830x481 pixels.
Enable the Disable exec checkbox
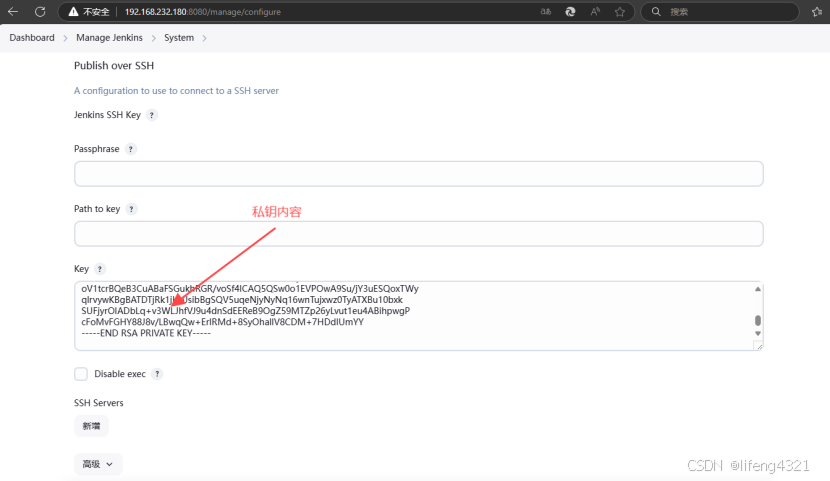coord(81,374)
